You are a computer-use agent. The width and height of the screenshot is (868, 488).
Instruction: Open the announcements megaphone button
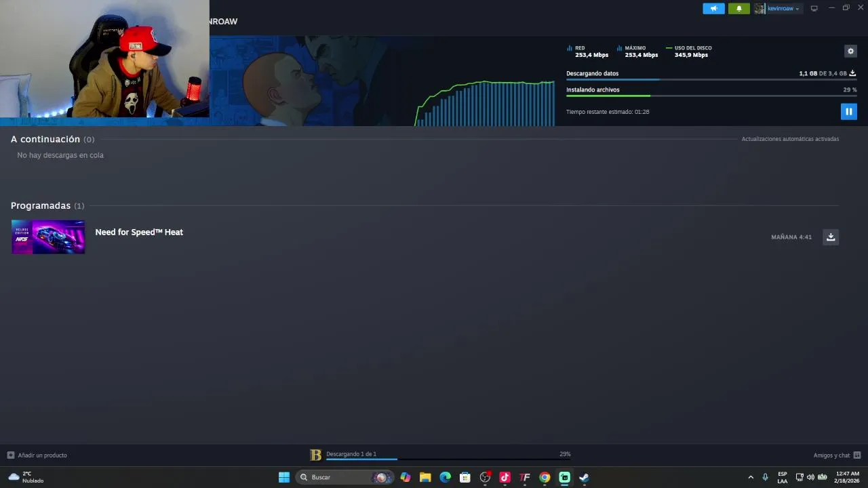tap(713, 8)
